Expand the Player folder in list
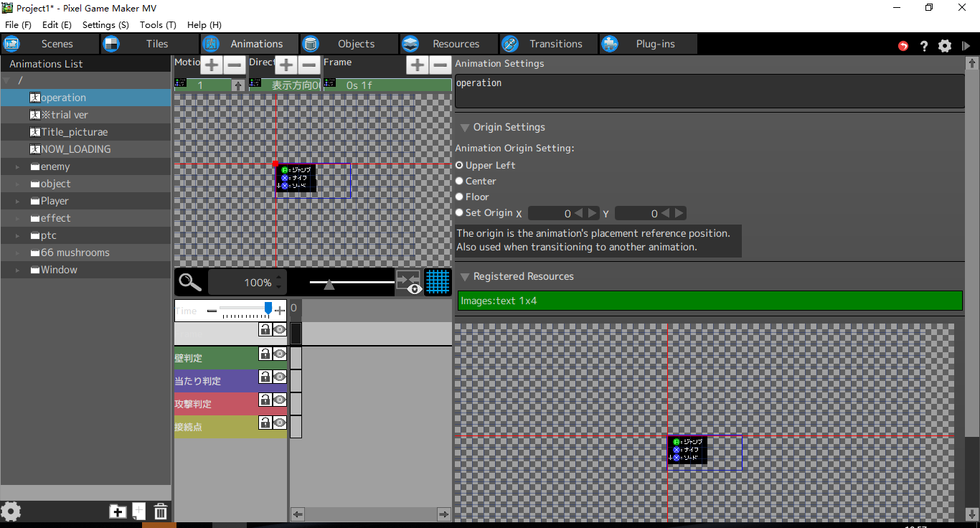The height and width of the screenshot is (528, 980). (x=17, y=201)
